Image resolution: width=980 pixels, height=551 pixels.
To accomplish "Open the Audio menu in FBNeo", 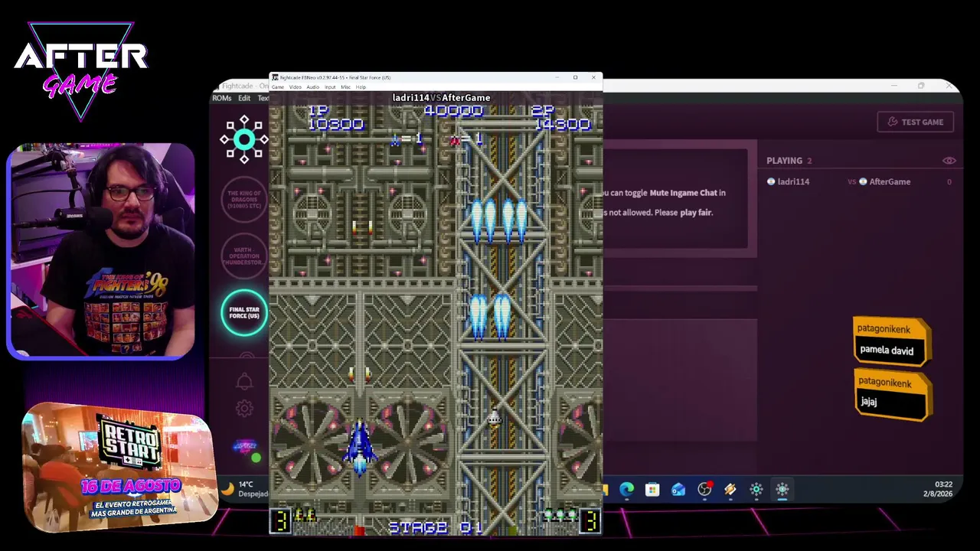I will [312, 87].
